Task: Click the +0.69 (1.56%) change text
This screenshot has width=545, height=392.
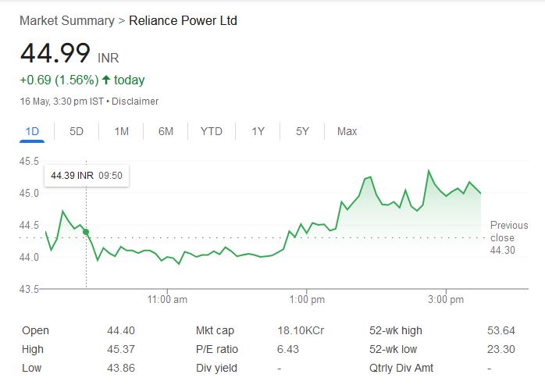Action: point(59,80)
